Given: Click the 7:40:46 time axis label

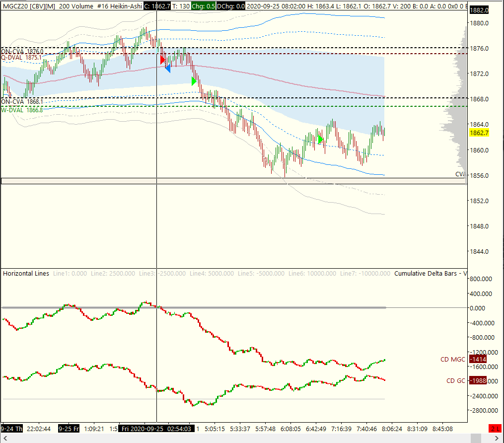Looking at the screenshot, I should tap(367, 429).
